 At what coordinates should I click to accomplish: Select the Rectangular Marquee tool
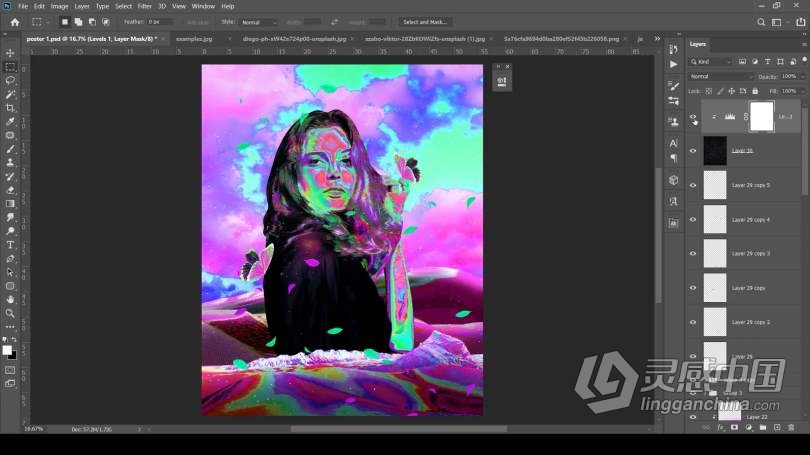10,67
